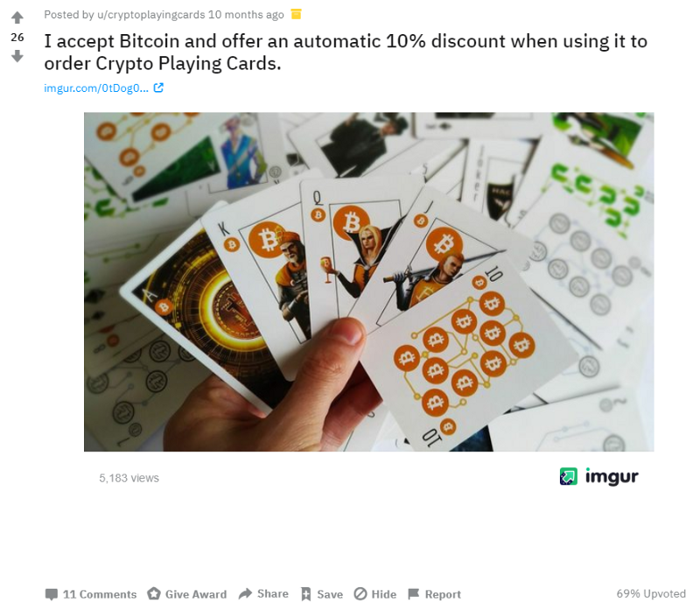Click the Give Award badge icon
Viewport: 700px width, 610px height.
point(154,593)
